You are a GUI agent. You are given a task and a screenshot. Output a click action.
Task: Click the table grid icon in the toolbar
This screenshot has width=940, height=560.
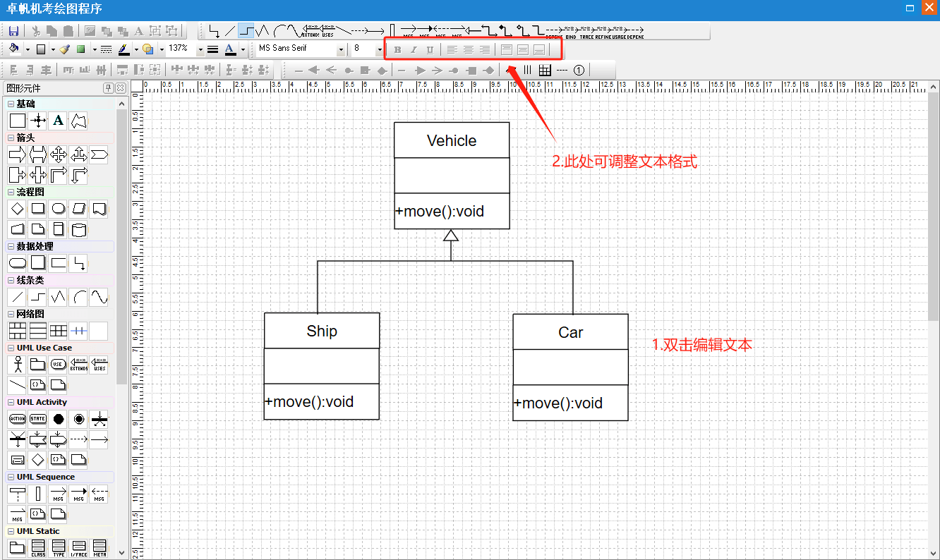(x=545, y=70)
